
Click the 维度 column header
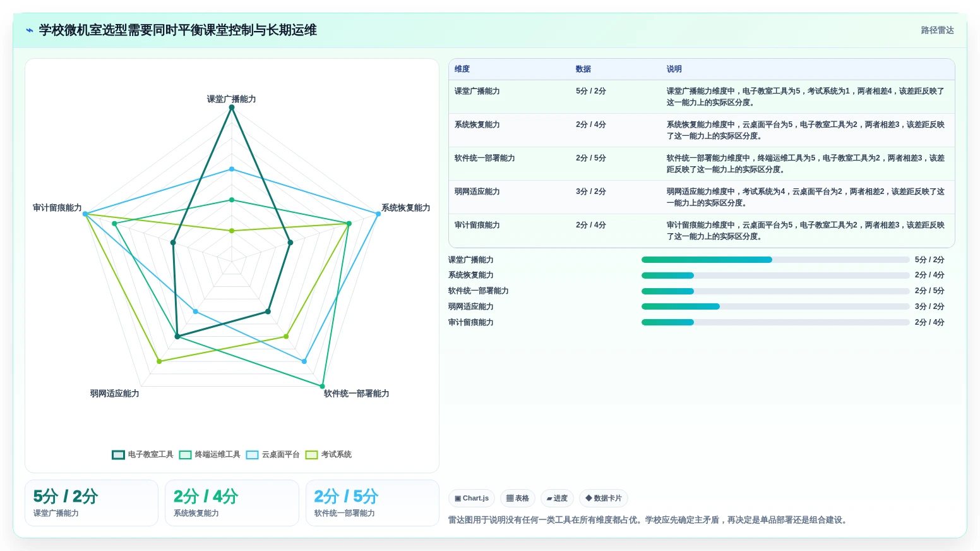462,70
